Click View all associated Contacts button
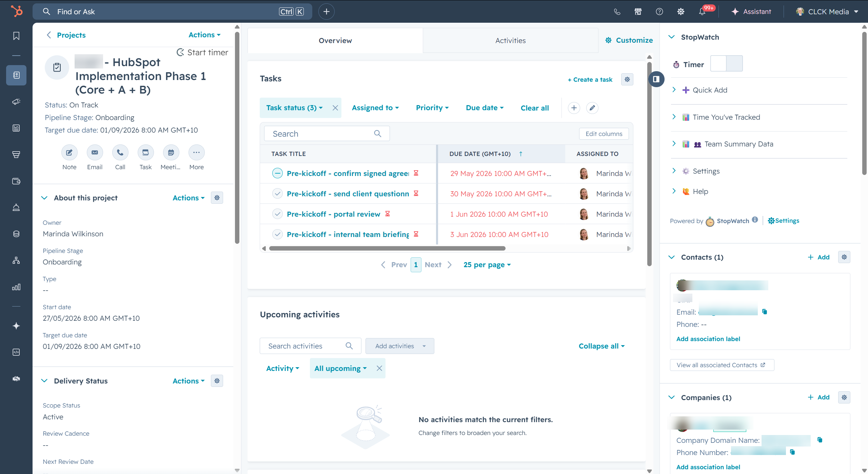The width and height of the screenshot is (868, 474). [x=722, y=365]
